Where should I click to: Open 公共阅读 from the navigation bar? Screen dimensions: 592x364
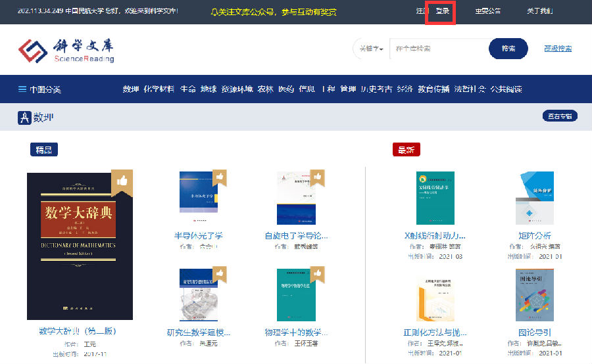[x=506, y=89]
